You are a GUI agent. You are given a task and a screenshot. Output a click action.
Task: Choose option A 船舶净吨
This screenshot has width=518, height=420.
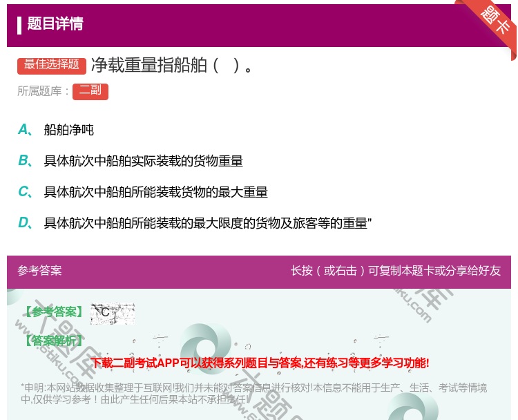[x=68, y=130]
